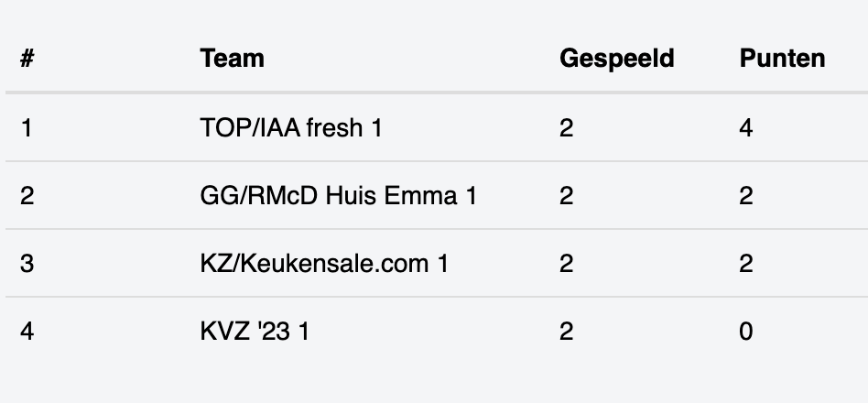This screenshot has width=868, height=403.
Task: Click Gespeeld value for KZ/Keukensale.com 1
Action: [x=566, y=264]
